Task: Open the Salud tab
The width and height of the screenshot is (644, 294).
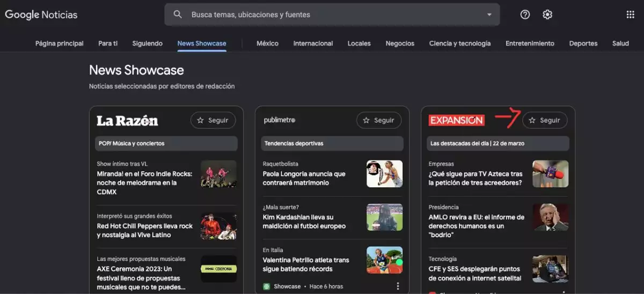Action: tap(620, 43)
